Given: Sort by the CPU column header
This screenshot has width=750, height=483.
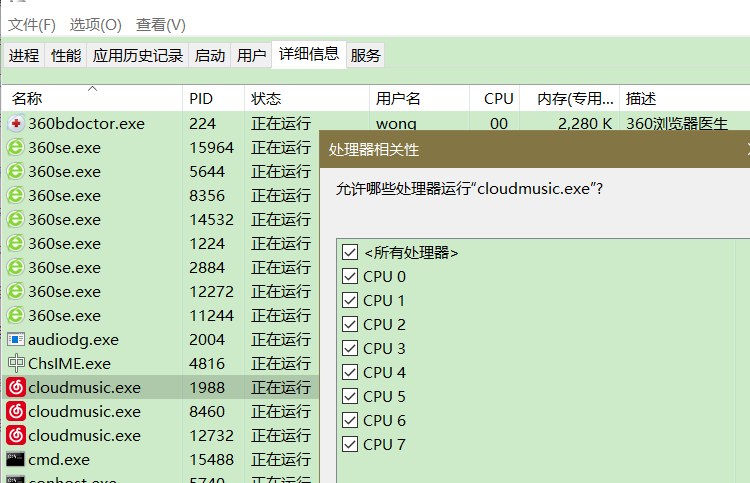Looking at the screenshot, I should coord(495,99).
